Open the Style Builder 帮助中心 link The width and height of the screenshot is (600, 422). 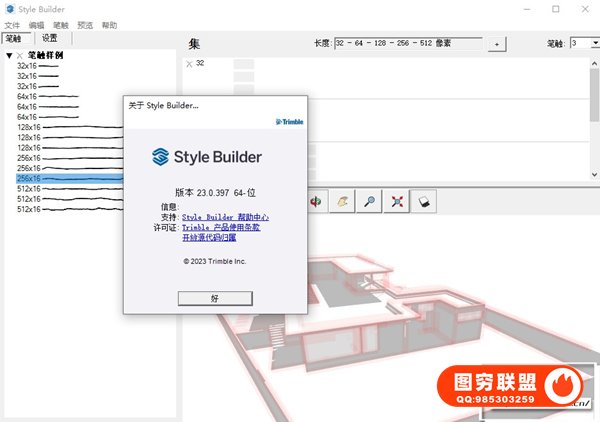point(225,217)
